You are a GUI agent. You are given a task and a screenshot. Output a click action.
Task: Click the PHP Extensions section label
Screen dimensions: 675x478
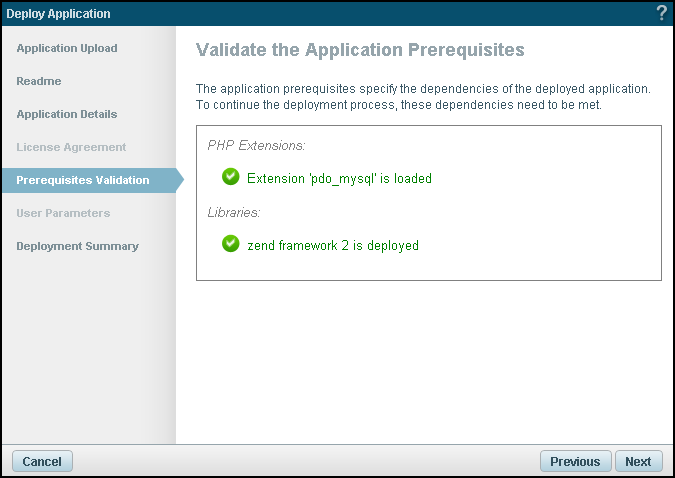tap(255, 146)
